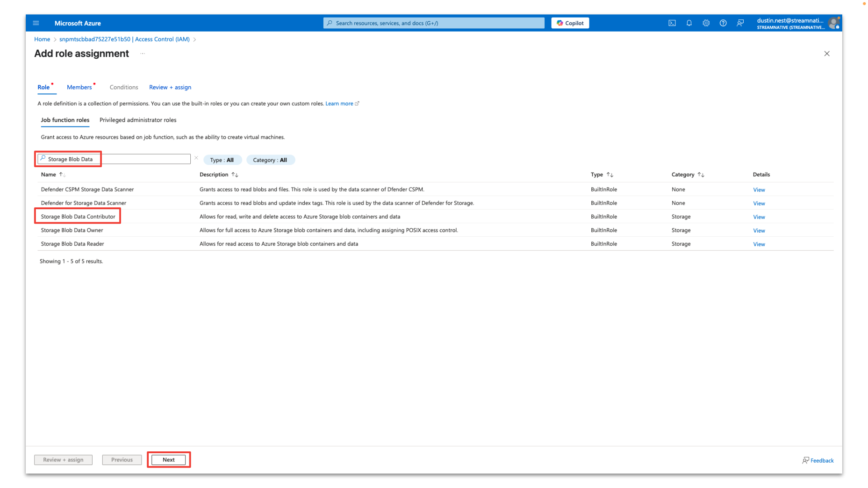Screen dimensions: 868x488
Task: Open the help question mark icon
Action: coord(723,23)
